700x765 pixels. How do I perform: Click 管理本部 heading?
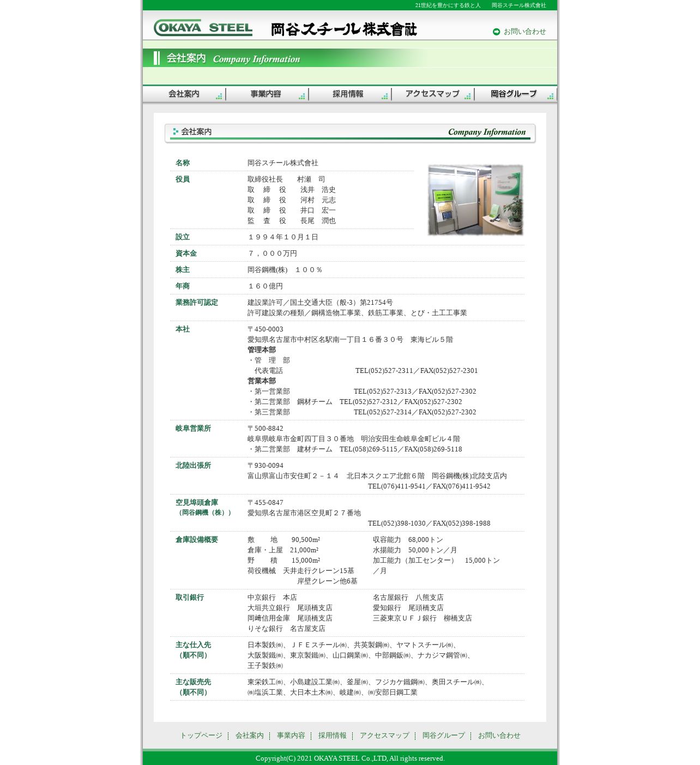pyautogui.click(x=262, y=350)
